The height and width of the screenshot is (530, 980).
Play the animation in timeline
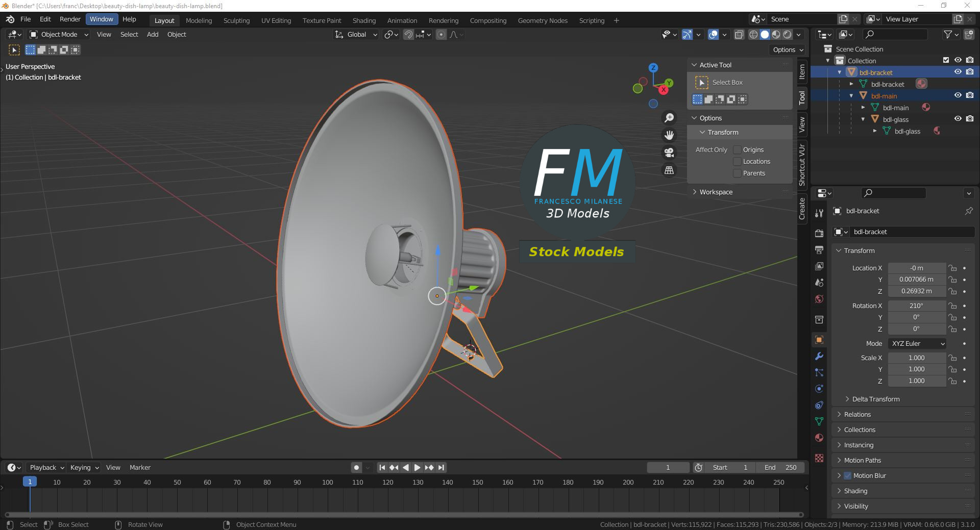417,468
